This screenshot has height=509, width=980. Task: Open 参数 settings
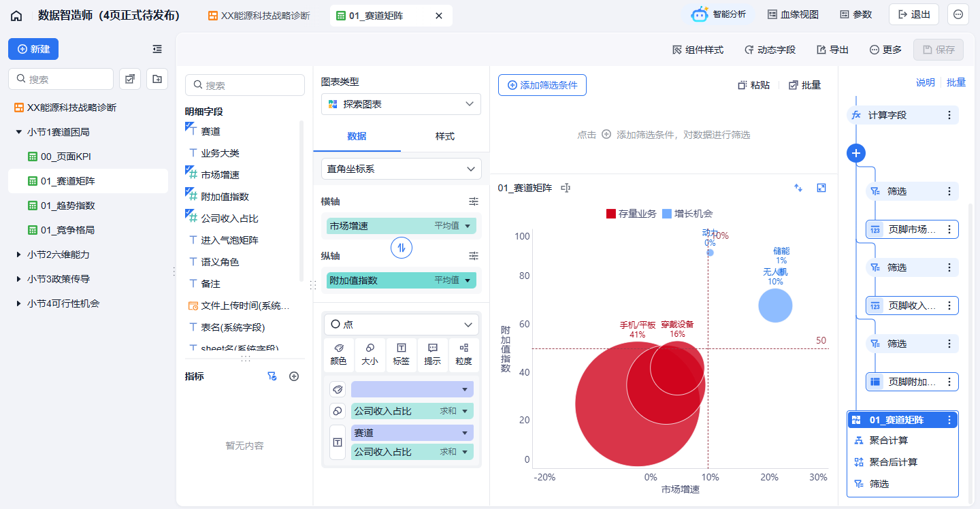pos(855,14)
